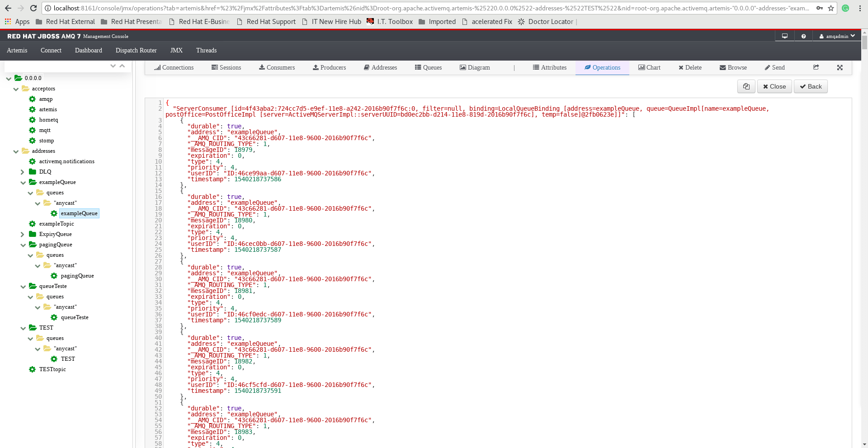868x448 pixels.
Task: Select the hornetq acceptor gear icon
Action: tap(31, 120)
